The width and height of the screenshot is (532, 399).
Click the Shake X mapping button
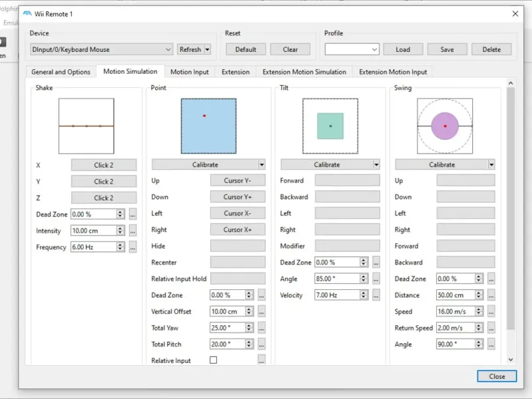[104, 165]
